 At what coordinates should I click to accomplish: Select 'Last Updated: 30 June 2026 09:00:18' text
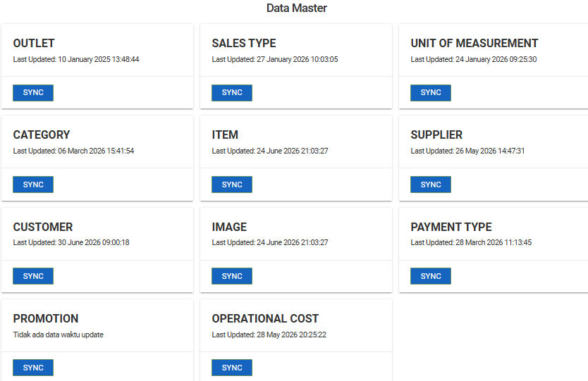pyautogui.click(x=71, y=242)
